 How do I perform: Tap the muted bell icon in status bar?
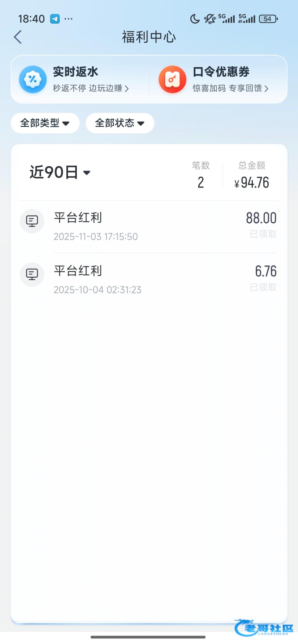pyautogui.click(x=210, y=19)
